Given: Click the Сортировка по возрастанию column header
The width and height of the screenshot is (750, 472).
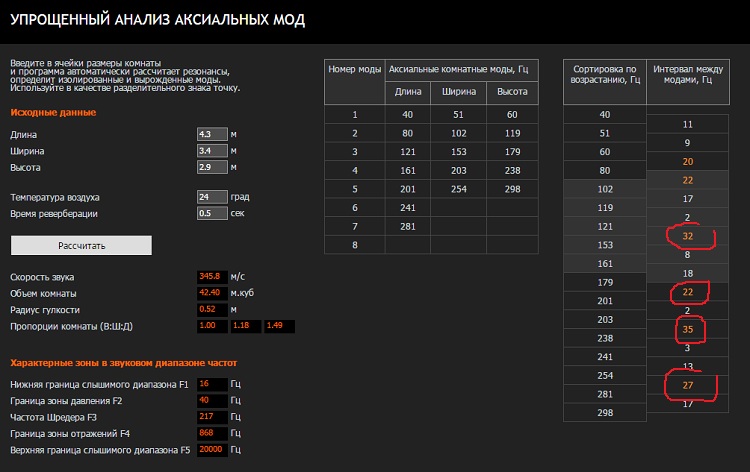Looking at the screenshot, I should (604, 75).
